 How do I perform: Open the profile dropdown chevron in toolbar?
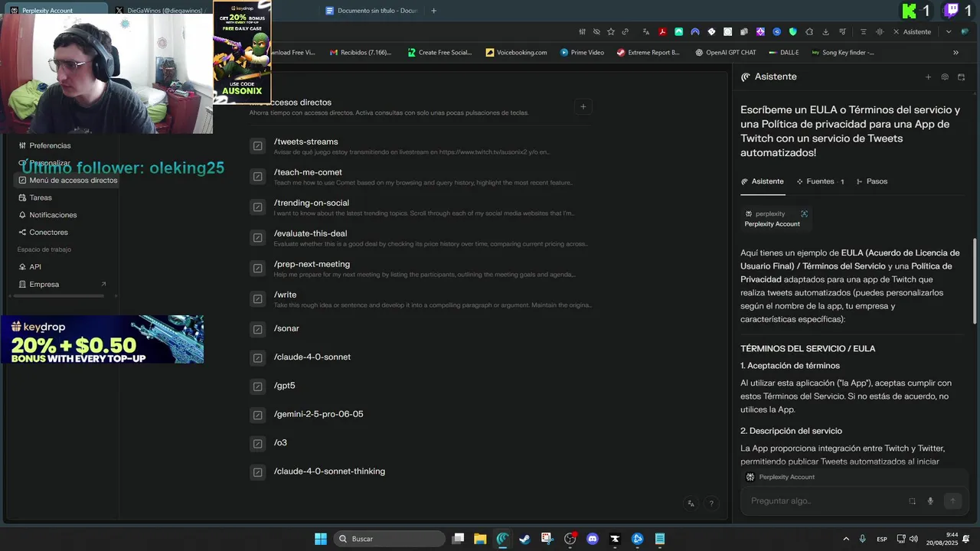coord(949,32)
